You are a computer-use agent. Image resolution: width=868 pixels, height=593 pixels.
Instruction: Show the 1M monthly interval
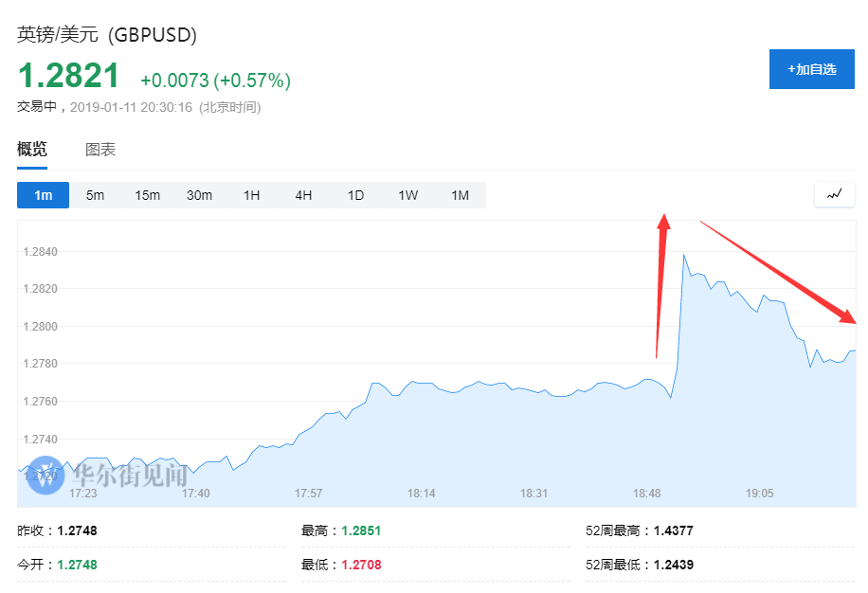click(460, 195)
